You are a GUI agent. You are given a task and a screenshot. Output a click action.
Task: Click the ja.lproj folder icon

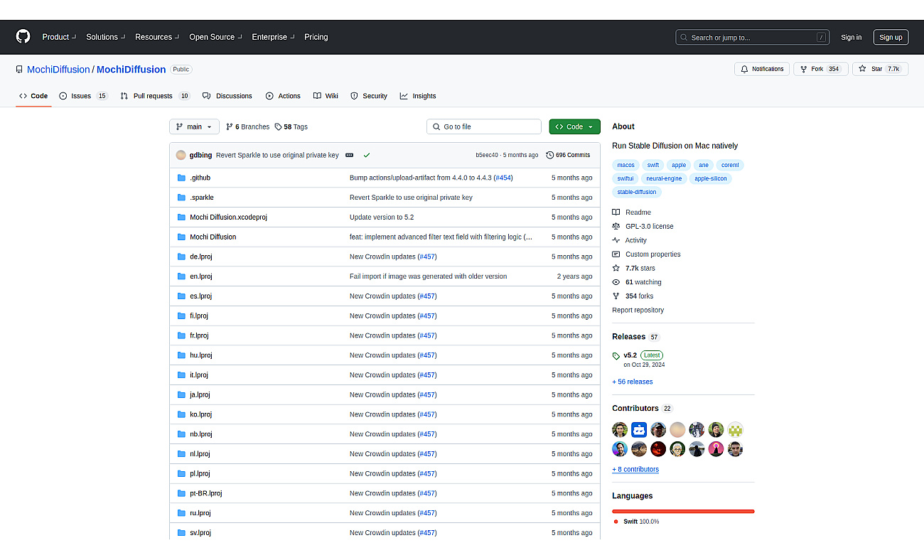182,394
